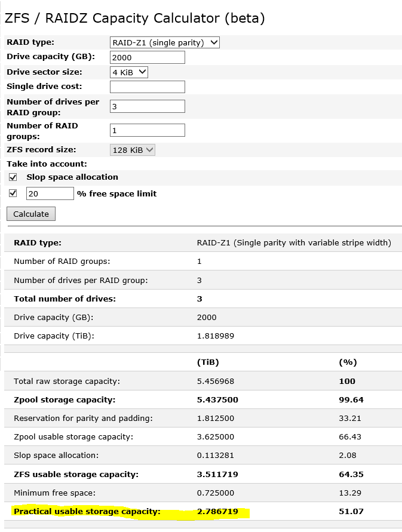Click the Minimum free space value 0.725000

point(215,493)
